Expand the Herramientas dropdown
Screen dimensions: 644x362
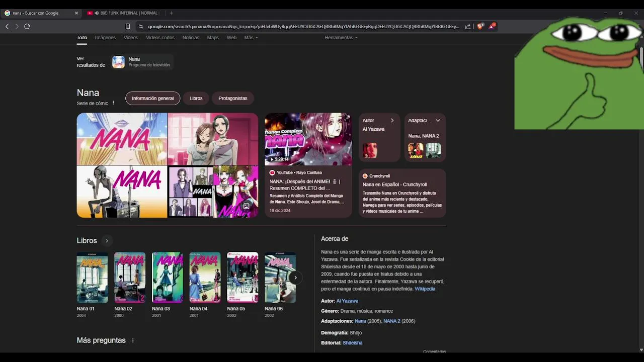[x=341, y=38]
